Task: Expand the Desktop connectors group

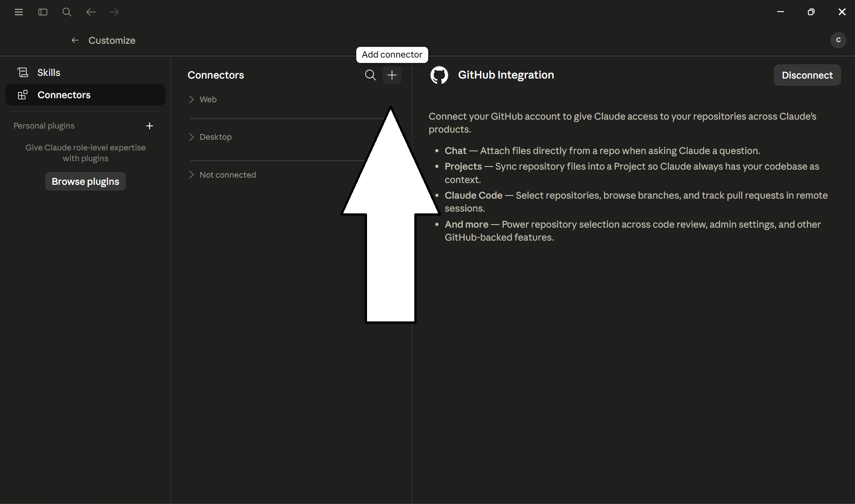Action: click(210, 137)
